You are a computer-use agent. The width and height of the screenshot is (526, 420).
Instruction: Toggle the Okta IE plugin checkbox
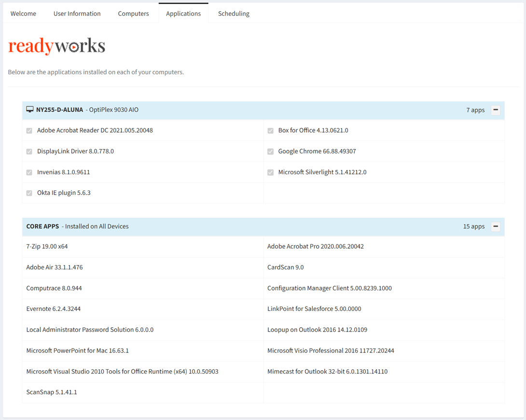[29, 193]
